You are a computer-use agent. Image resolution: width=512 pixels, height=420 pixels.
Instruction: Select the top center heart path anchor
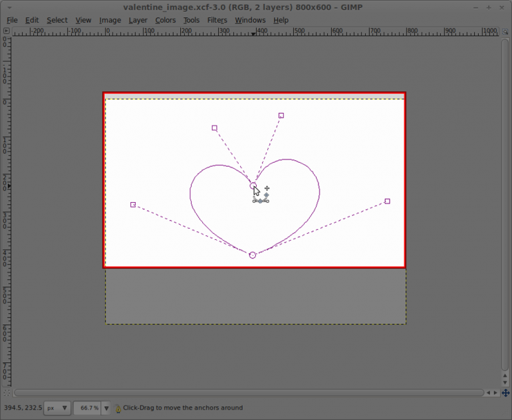[x=253, y=185]
